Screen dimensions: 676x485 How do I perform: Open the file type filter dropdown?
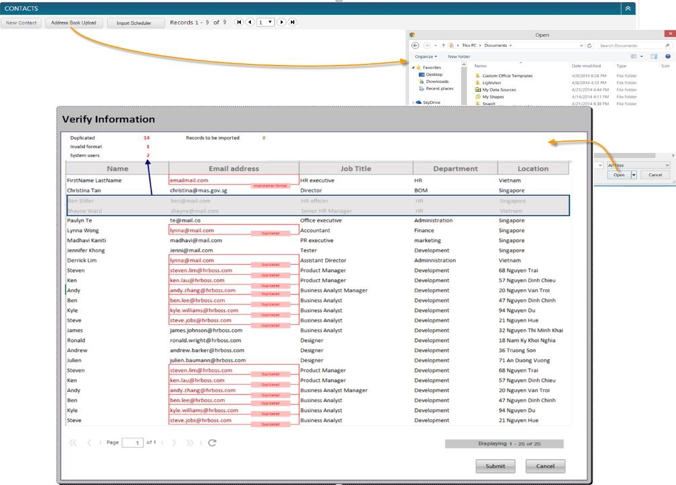coord(638,165)
